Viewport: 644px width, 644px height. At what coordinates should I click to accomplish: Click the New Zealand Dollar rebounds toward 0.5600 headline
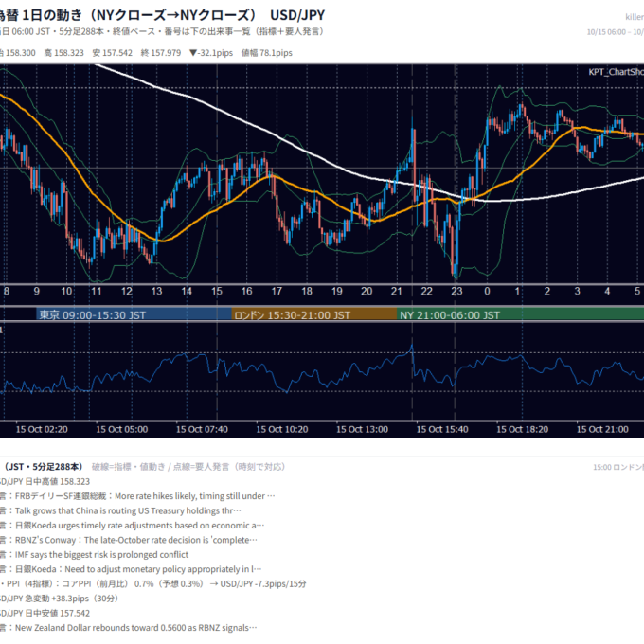129,628
